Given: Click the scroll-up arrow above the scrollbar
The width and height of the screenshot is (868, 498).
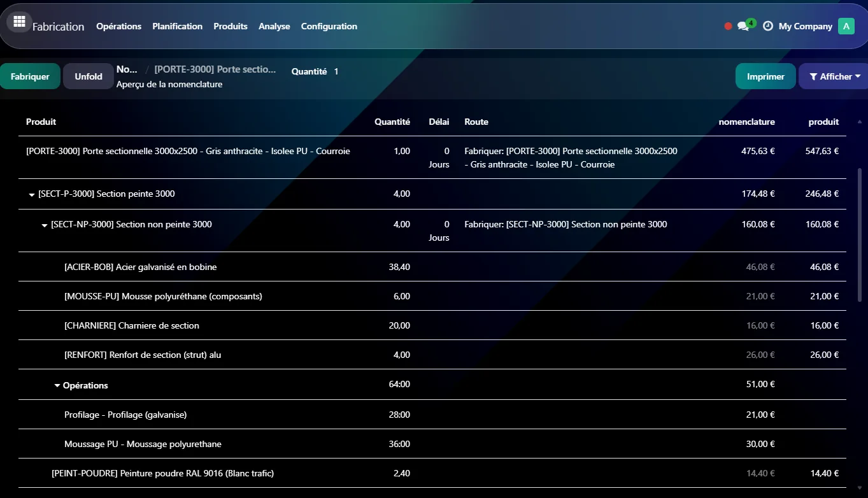Looking at the screenshot, I should coord(860,122).
